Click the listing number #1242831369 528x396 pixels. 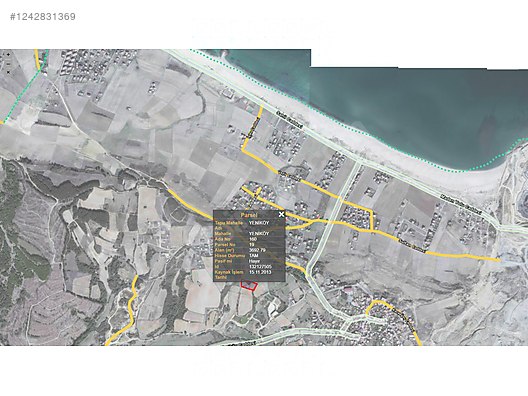pyautogui.click(x=43, y=16)
